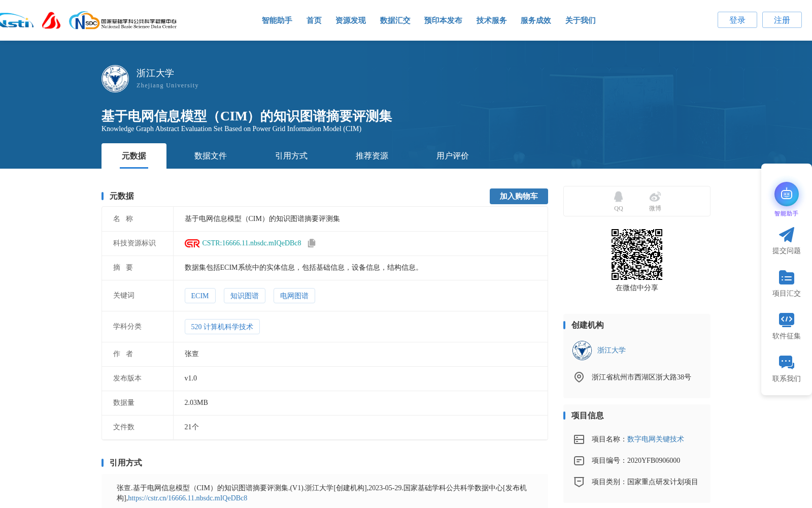812x508 pixels.
Task: Open the citation https://cstr.cn link
Action: [x=188, y=498]
